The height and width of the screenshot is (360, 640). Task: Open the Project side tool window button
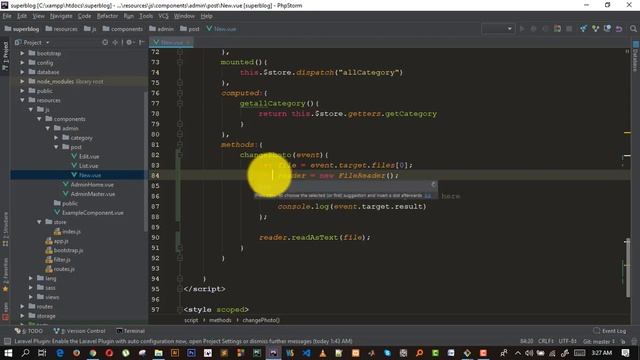coord(5,55)
